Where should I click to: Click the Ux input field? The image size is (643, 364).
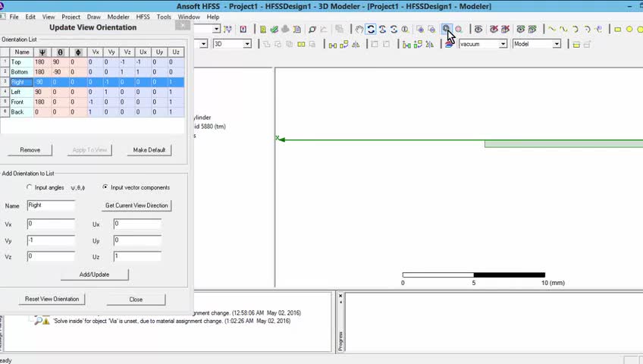pos(137,224)
